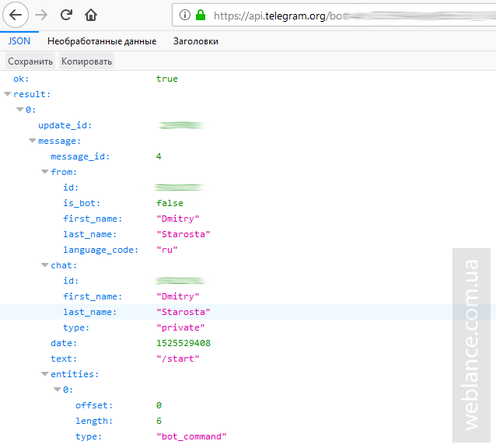Reload the page with the refresh icon
This screenshot has width=496, height=448.
point(66,15)
